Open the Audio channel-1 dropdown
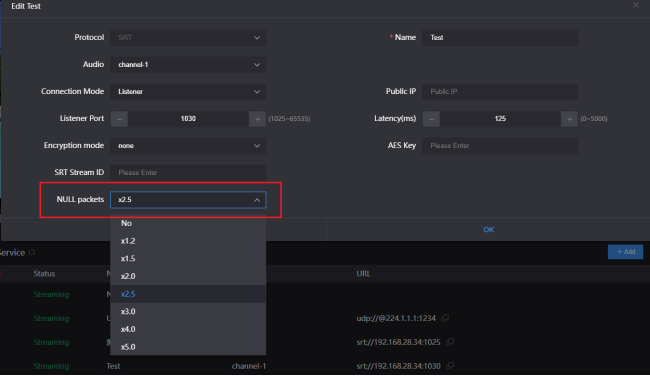Viewport: 650px width, 376px height. (x=188, y=65)
